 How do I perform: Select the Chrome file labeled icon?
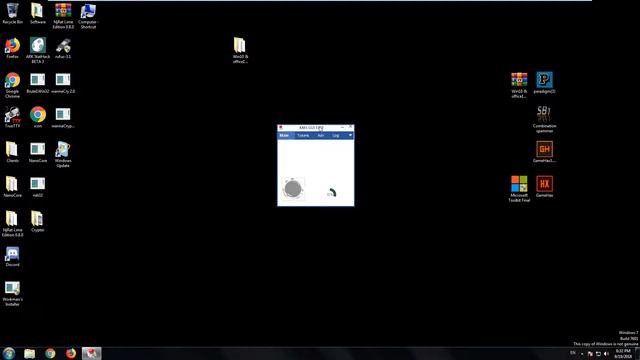tap(38, 118)
